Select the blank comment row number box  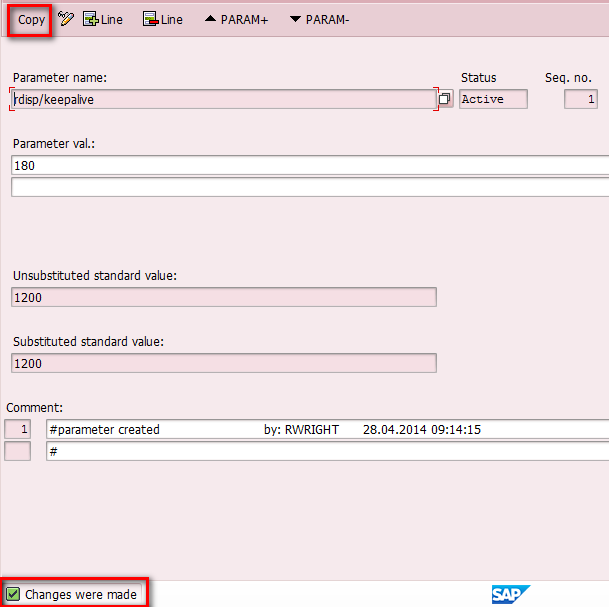click(18, 451)
